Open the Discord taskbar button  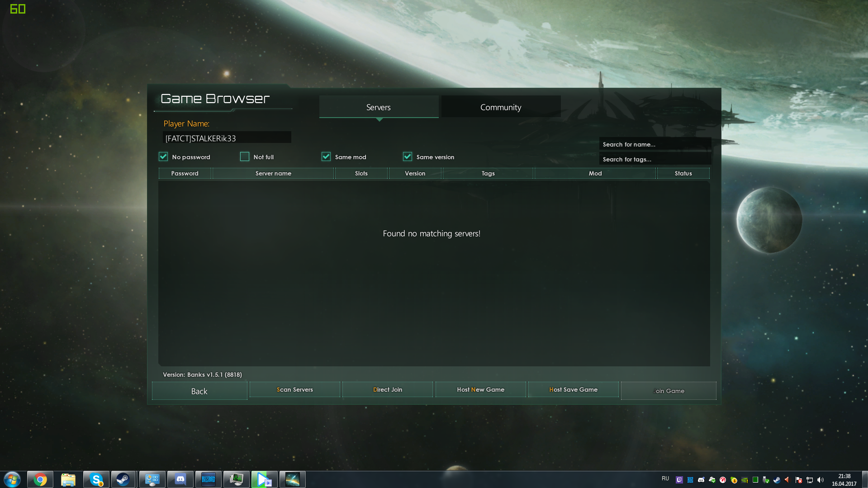pos(180,479)
